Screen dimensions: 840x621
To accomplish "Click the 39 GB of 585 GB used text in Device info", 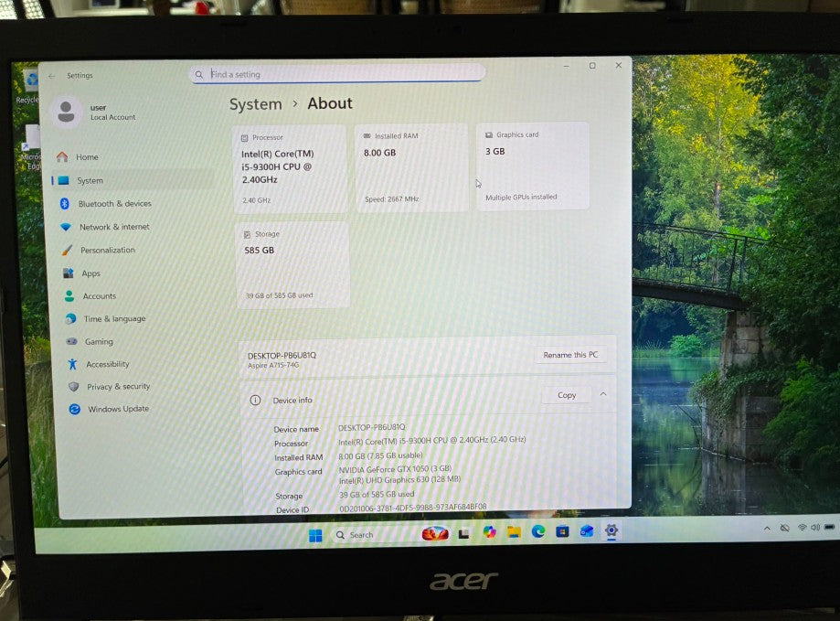I will pyautogui.click(x=377, y=494).
